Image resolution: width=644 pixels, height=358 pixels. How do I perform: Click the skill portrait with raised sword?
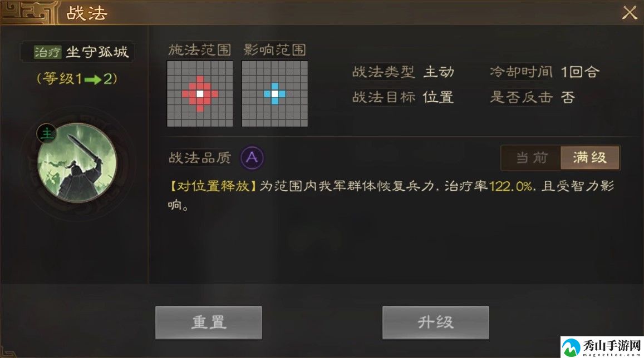pyautogui.click(x=77, y=163)
